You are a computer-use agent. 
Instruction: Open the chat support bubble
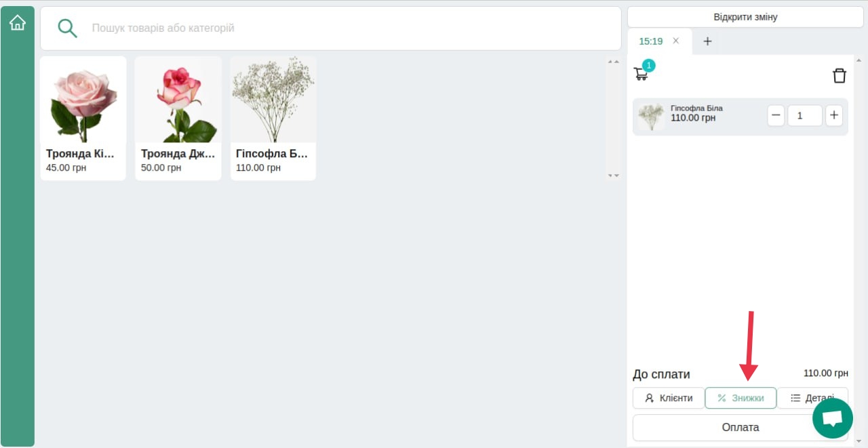(x=833, y=418)
